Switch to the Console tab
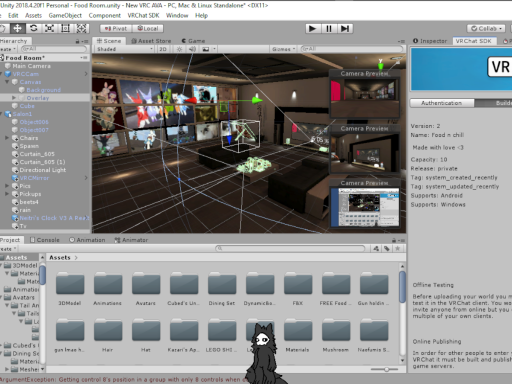Screen dimensions: 512x384 [x=45, y=240]
